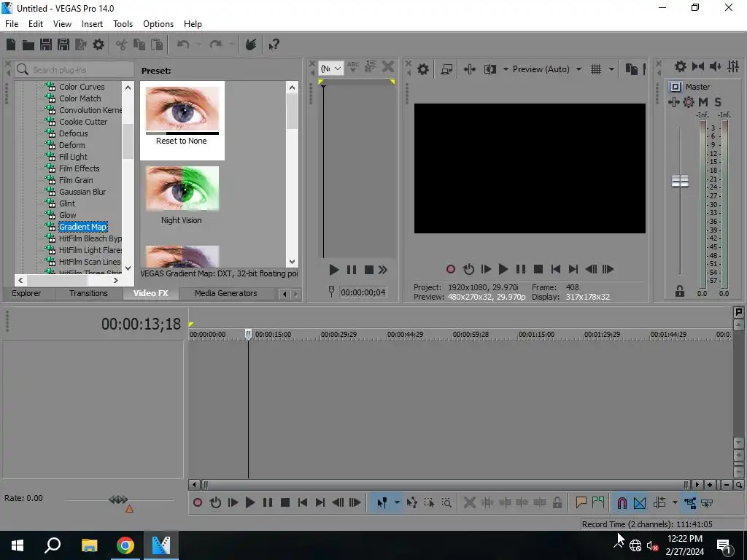Viewport: 747px width, 560px height.
Task: Open the Tools menu
Action: tap(123, 24)
